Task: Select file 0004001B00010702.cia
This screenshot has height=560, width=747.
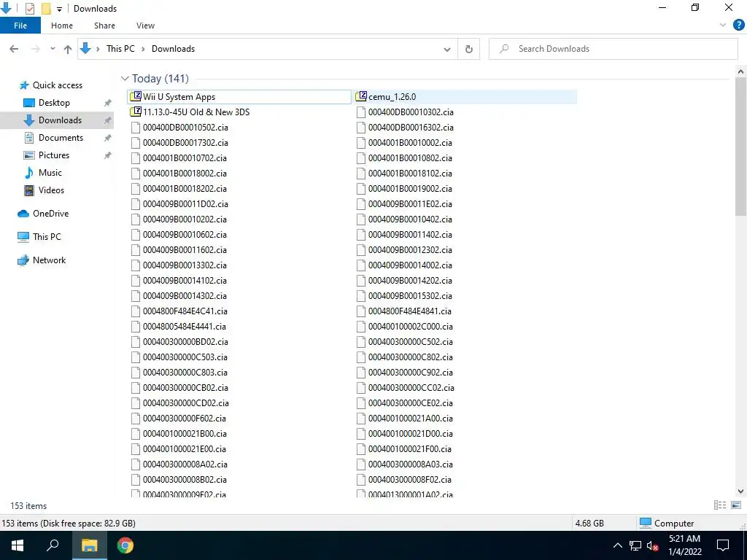Action: 179,157
